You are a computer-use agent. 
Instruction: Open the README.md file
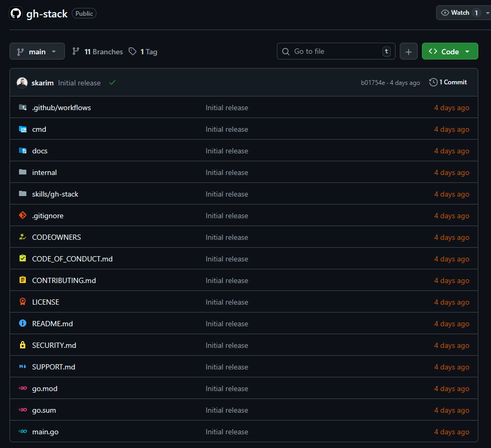(x=52, y=324)
